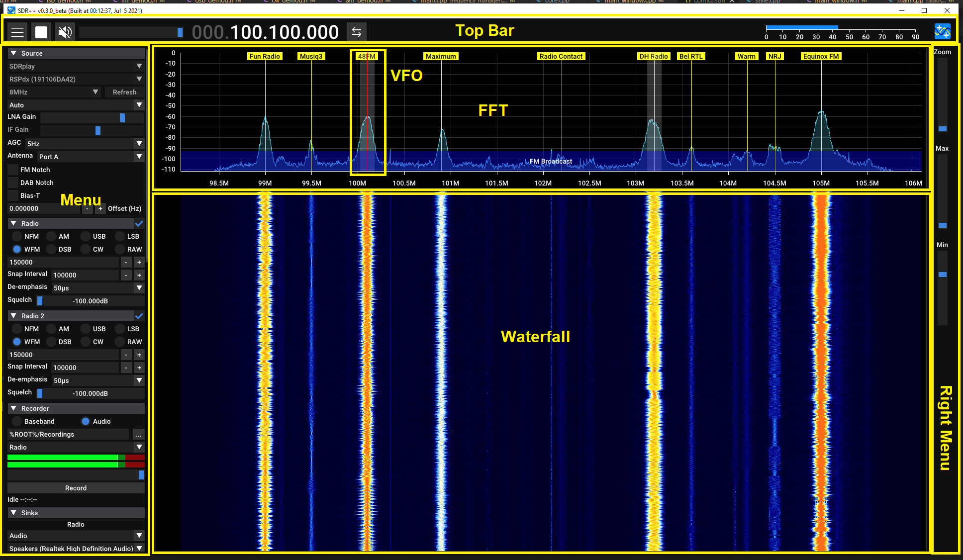Image resolution: width=963 pixels, height=560 pixels.
Task: Enable the FM Notch checkbox
Action: pyautogui.click(x=13, y=170)
